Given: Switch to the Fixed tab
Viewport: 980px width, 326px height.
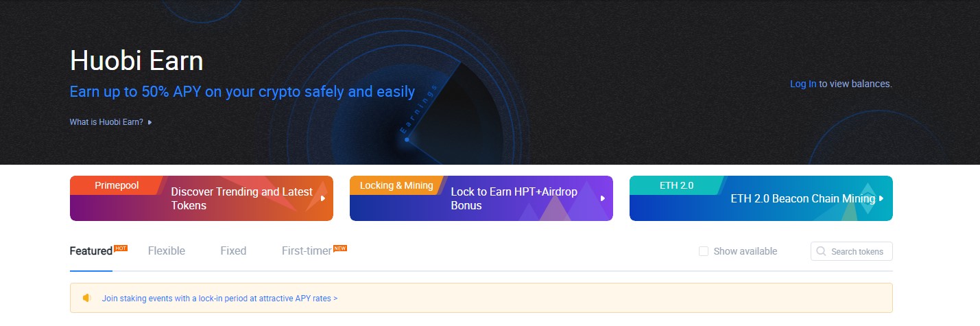Looking at the screenshot, I should [233, 251].
